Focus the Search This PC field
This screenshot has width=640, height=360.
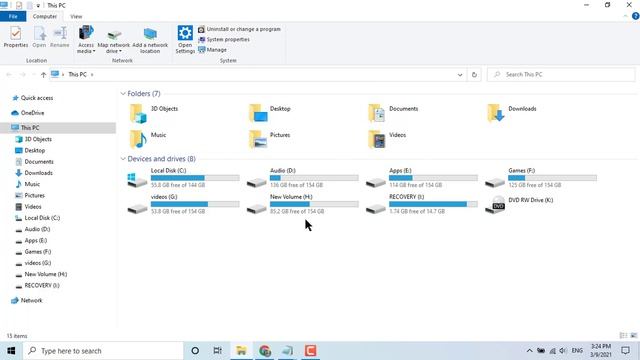coord(561,75)
